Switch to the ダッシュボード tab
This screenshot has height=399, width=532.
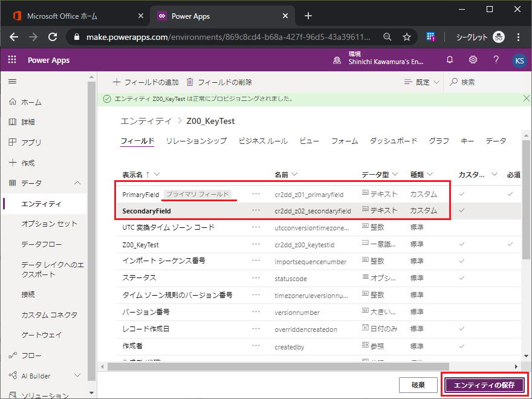tap(393, 141)
